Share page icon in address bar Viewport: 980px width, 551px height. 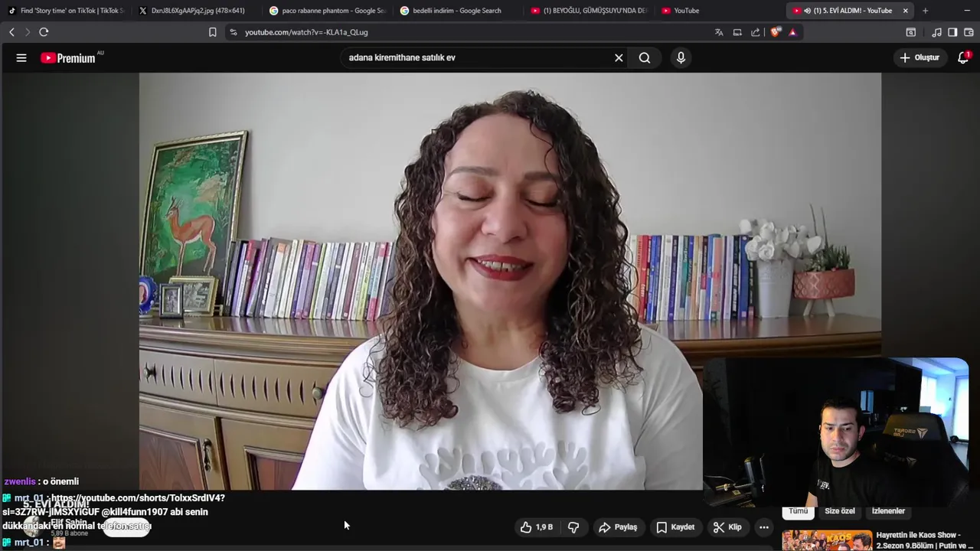coord(756,32)
